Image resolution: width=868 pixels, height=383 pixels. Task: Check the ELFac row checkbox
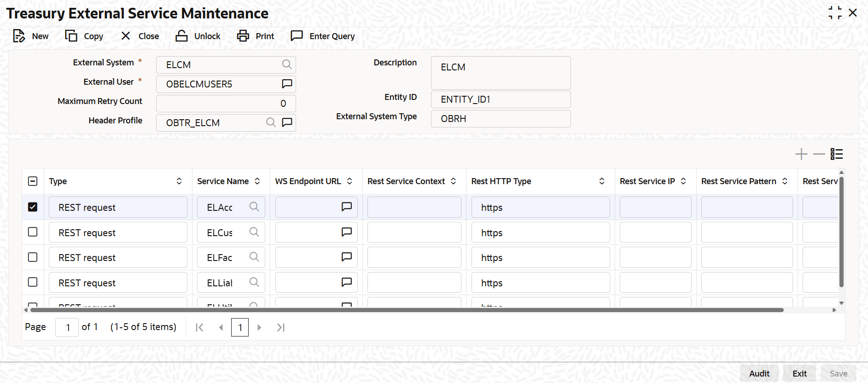coord(33,257)
